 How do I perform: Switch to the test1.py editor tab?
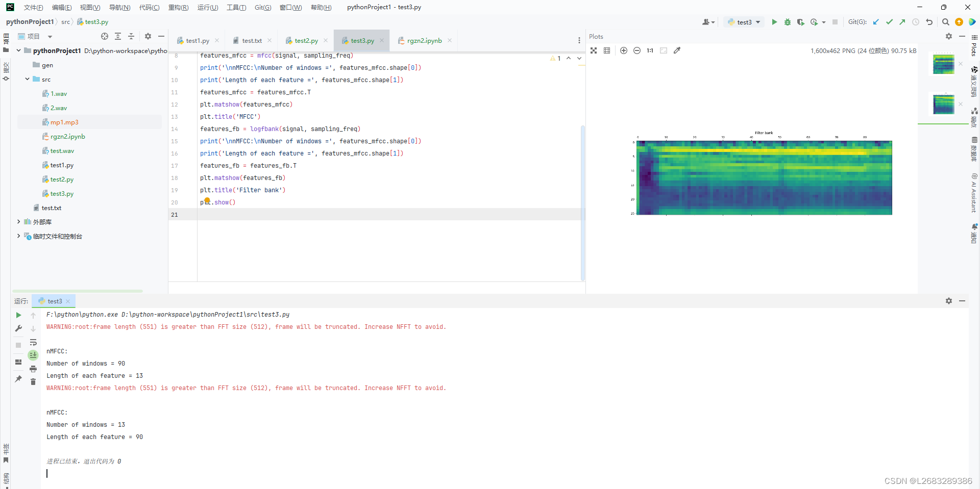click(x=198, y=40)
